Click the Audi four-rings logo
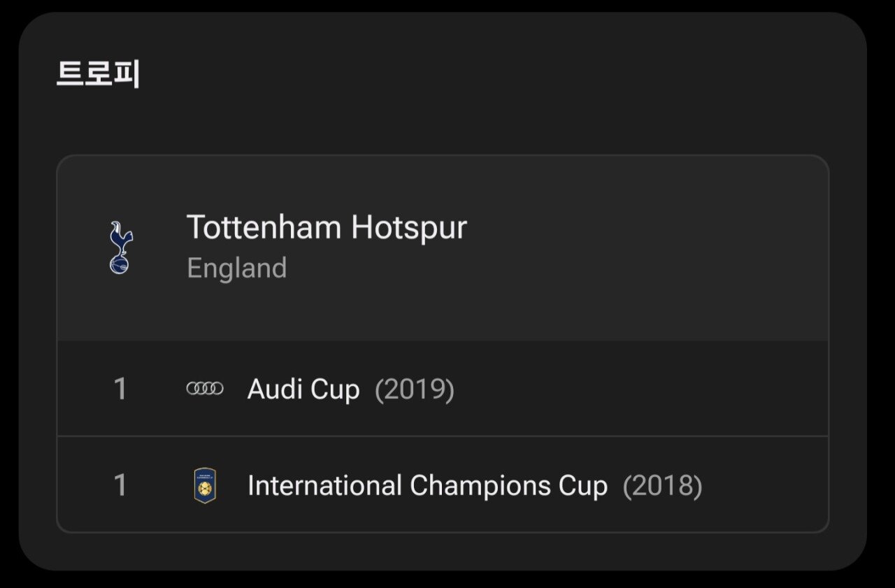The image size is (895, 588). (x=205, y=389)
